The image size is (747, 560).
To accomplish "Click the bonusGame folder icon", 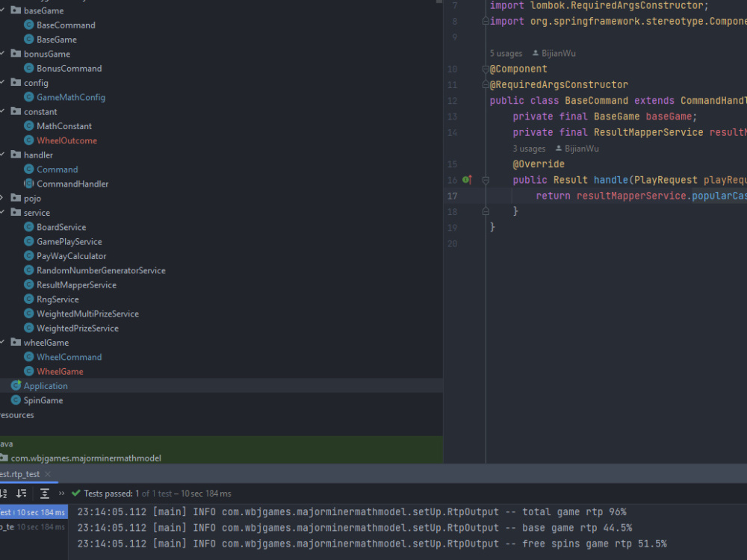I will coord(16,53).
